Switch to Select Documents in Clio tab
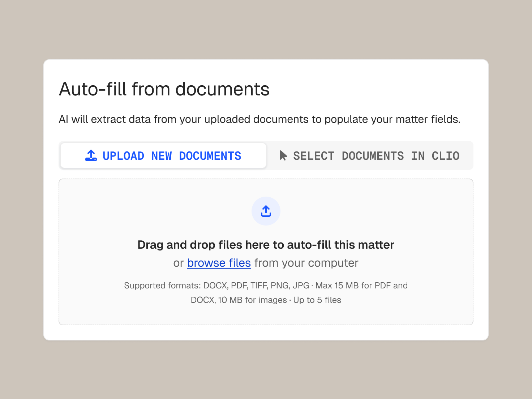532x399 pixels. tap(369, 156)
